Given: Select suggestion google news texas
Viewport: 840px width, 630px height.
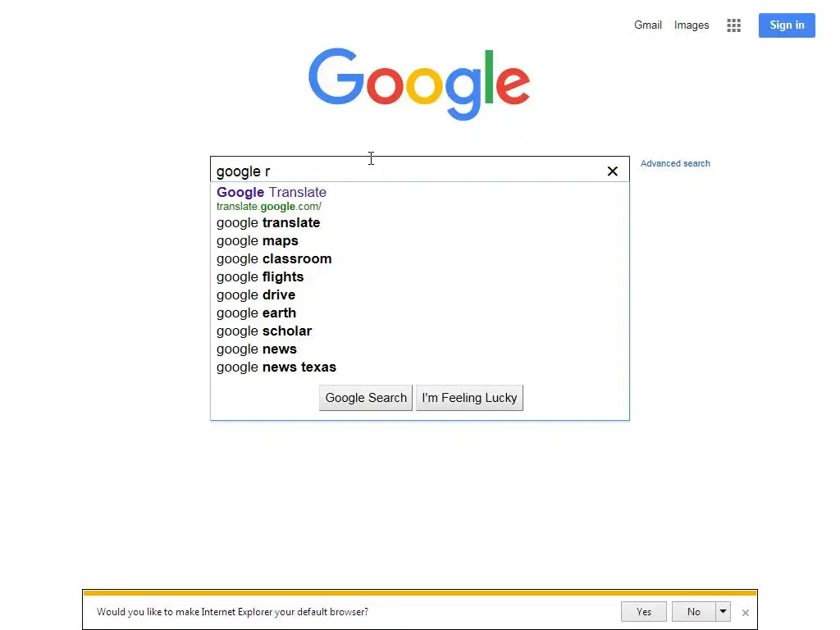Looking at the screenshot, I should (x=419, y=367).
